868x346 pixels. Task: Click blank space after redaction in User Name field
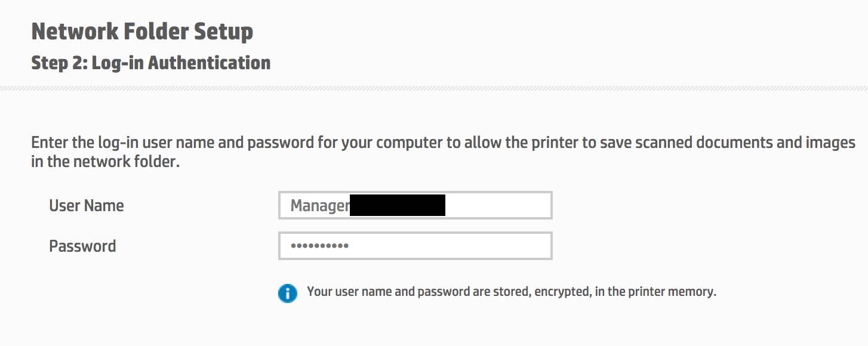[498, 205]
